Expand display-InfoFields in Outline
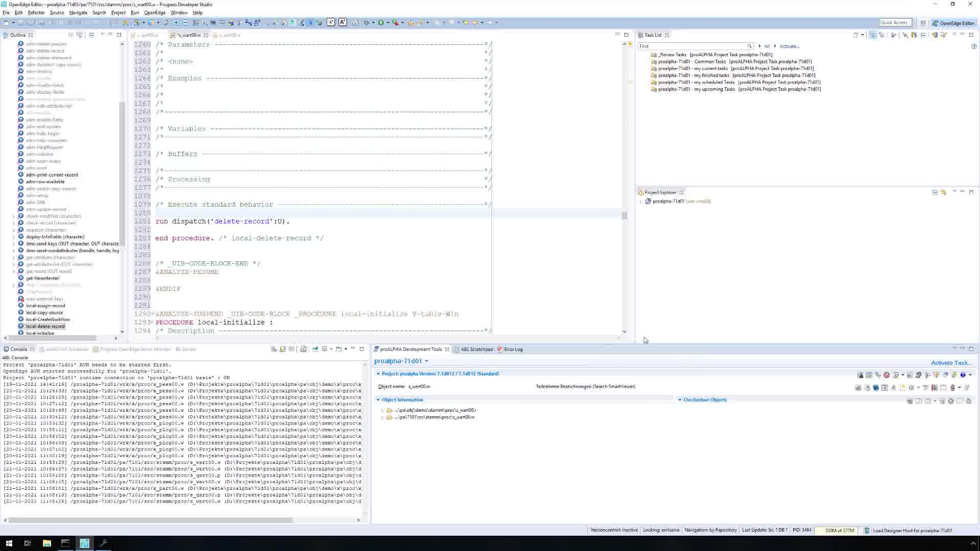980x551 pixels. (x=14, y=237)
